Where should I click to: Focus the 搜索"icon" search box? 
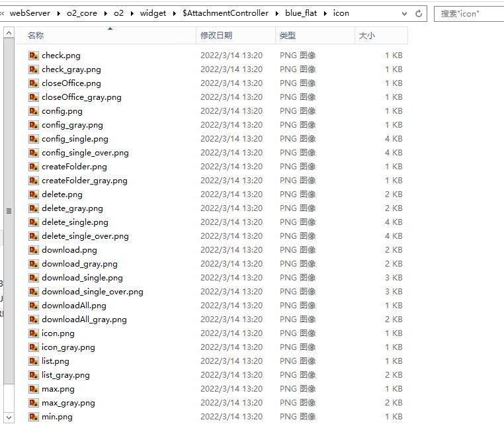[470, 14]
